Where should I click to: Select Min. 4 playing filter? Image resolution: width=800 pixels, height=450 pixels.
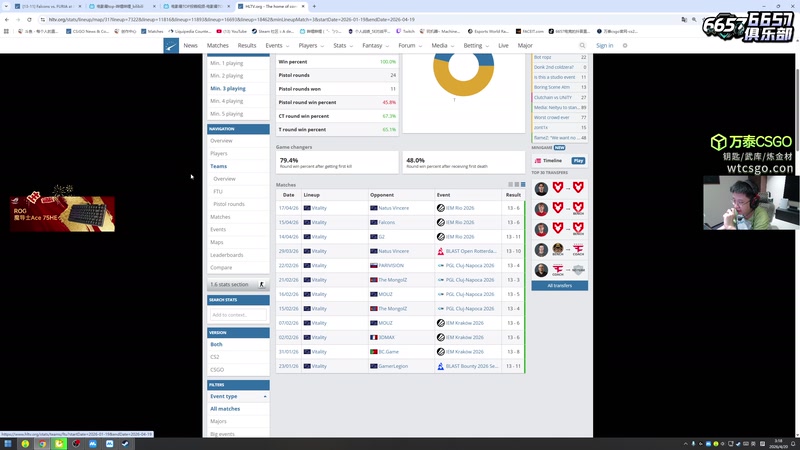[x=227, y=101]
